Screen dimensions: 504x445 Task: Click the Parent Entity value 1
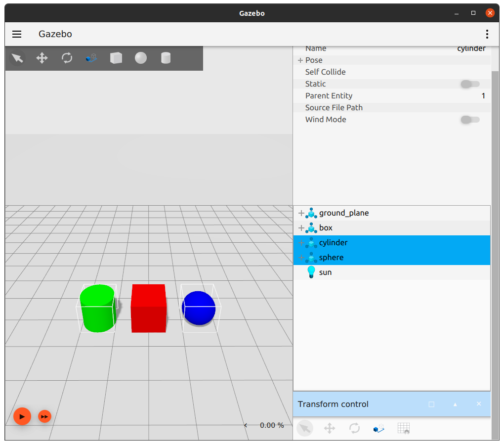click(483, 96)
